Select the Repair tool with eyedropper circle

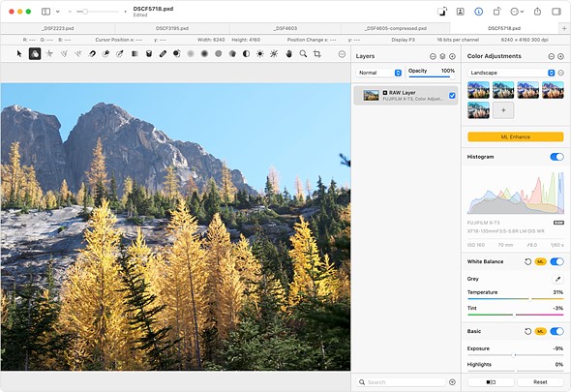[x=120, y=54]
